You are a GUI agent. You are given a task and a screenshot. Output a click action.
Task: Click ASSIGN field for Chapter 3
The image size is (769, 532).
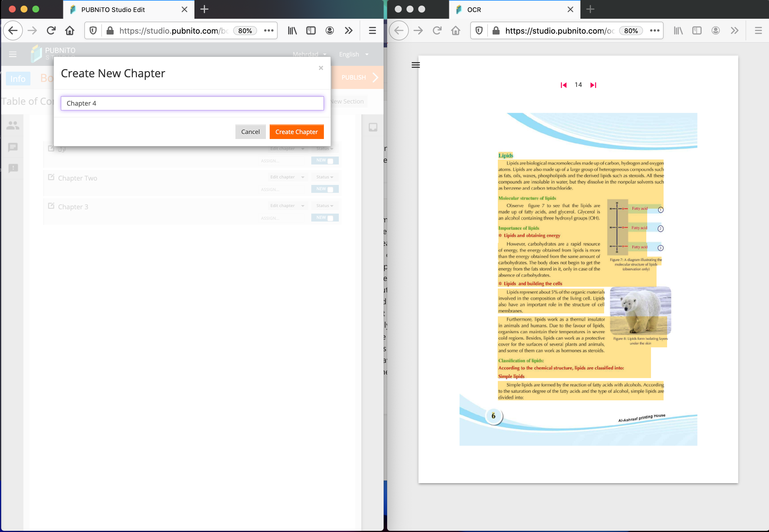[281, 218]
